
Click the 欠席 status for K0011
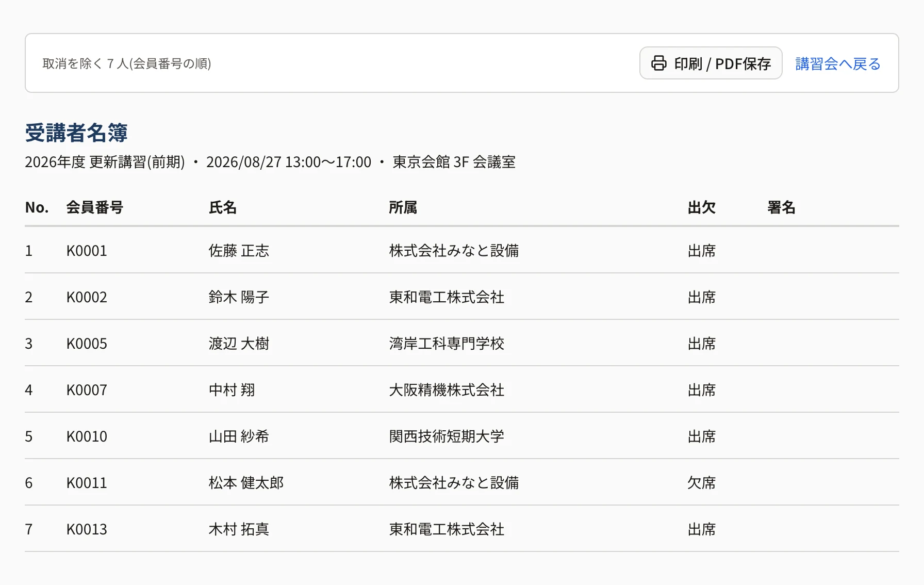702,483
